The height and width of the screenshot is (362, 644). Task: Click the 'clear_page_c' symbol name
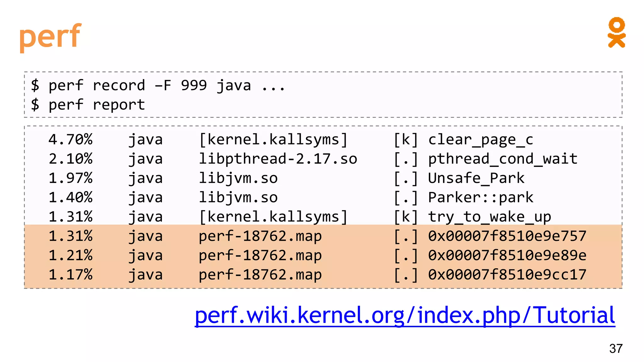point(481,140)
